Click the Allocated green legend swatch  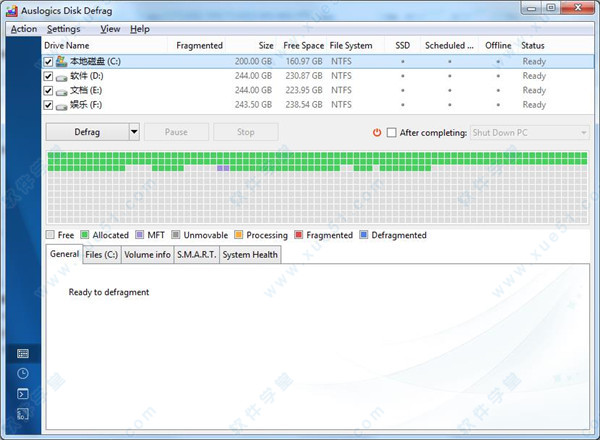click(85, 235)
